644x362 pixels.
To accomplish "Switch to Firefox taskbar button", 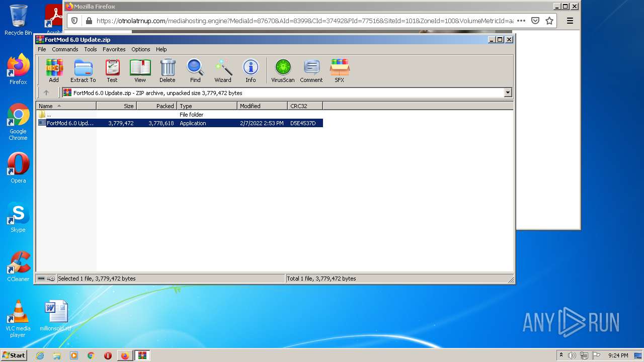I will (125, 355).
